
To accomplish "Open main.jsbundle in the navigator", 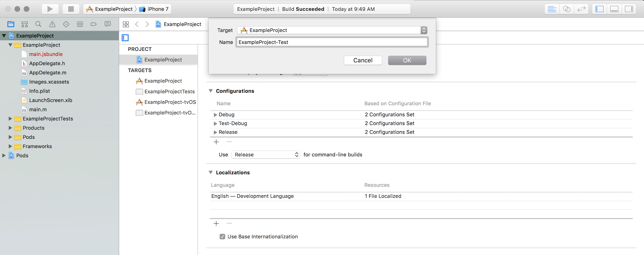I will click(x=46, y=54).
